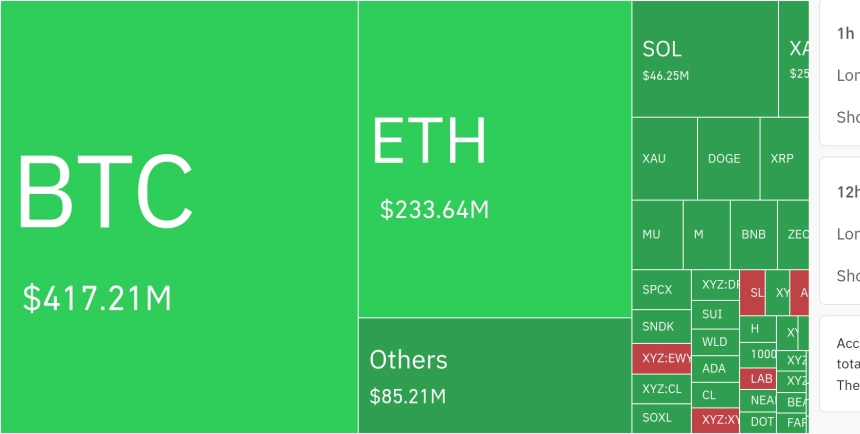
Task: Open the Others $85.21M block
Action: click(495, 376)
